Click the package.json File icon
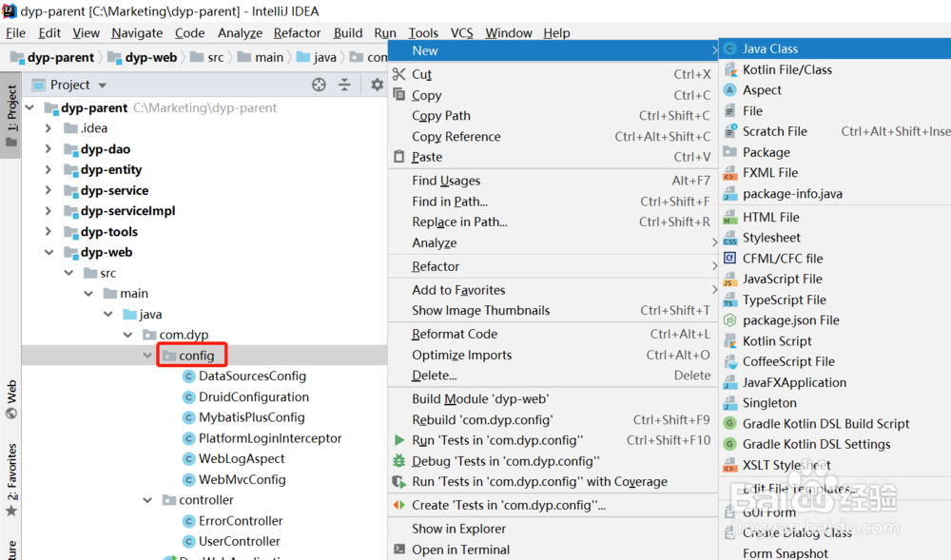 [x=730, y=320]
